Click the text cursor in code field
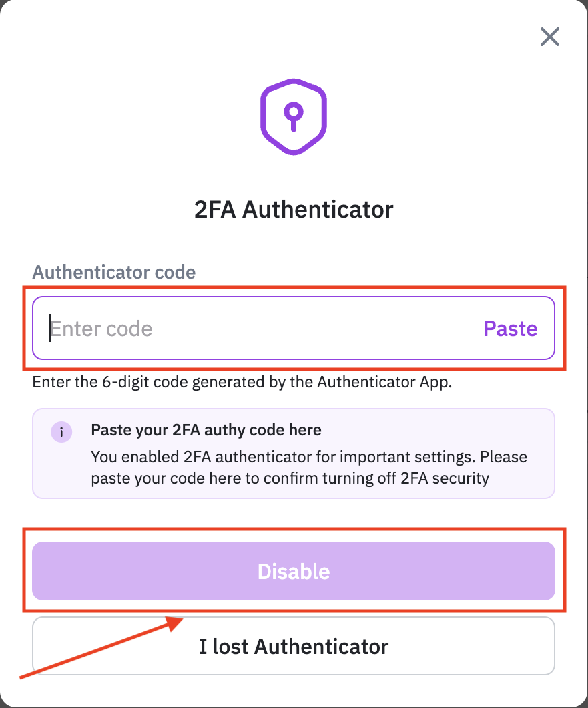This screenshot has width=588, height=708. 50,329
